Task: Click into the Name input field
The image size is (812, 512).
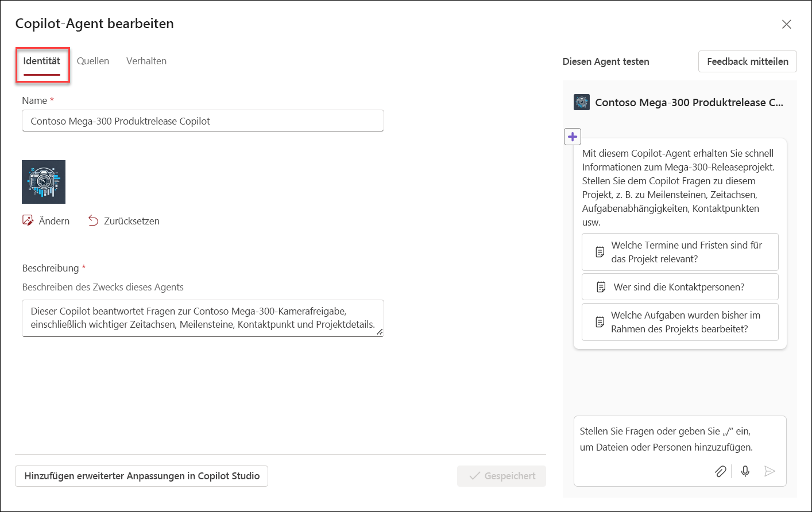Action: click(203, 121)
